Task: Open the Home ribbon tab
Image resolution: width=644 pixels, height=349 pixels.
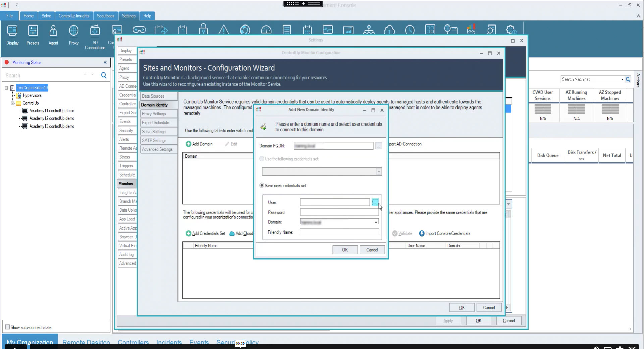Action: pyautogui.click(x=29, y=16)
